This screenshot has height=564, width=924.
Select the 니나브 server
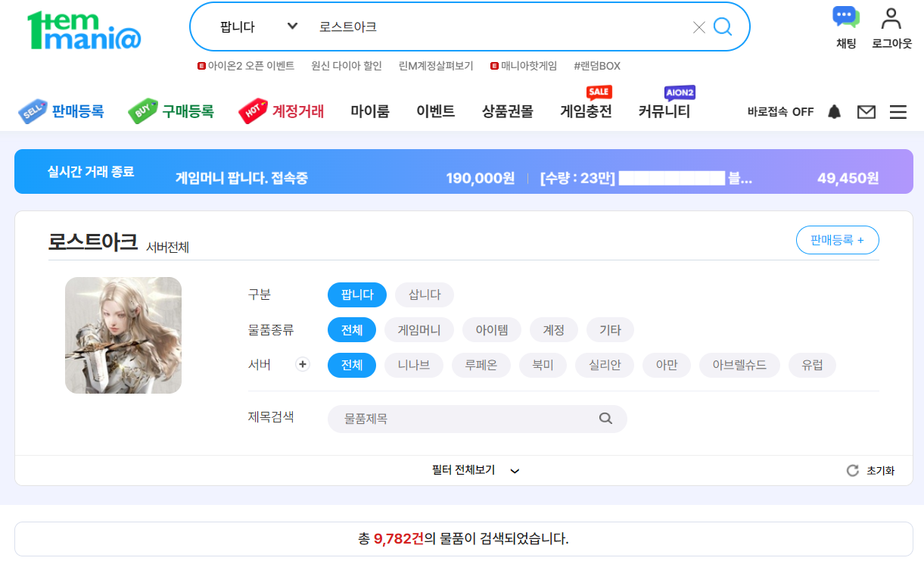(x=414, y=365)
